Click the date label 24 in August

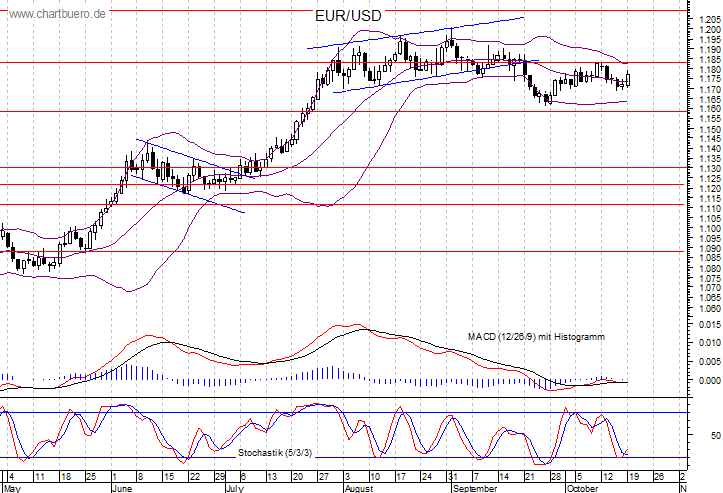point(427,476)
